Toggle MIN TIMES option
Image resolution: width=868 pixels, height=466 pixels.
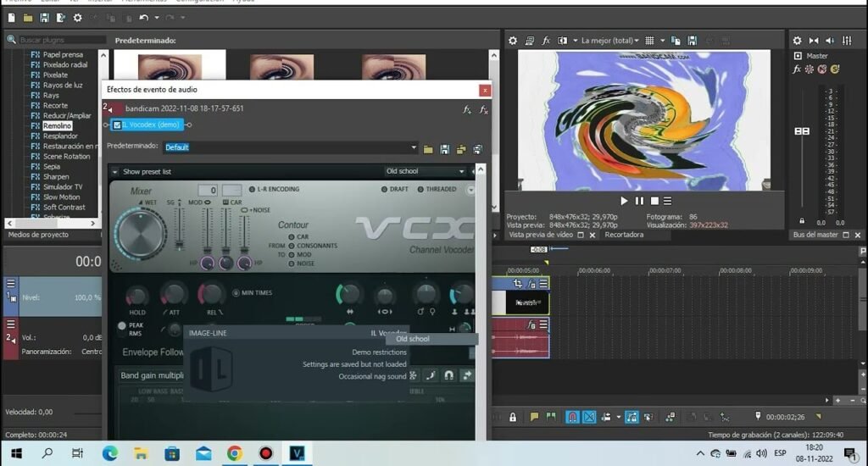coord(236,293)
